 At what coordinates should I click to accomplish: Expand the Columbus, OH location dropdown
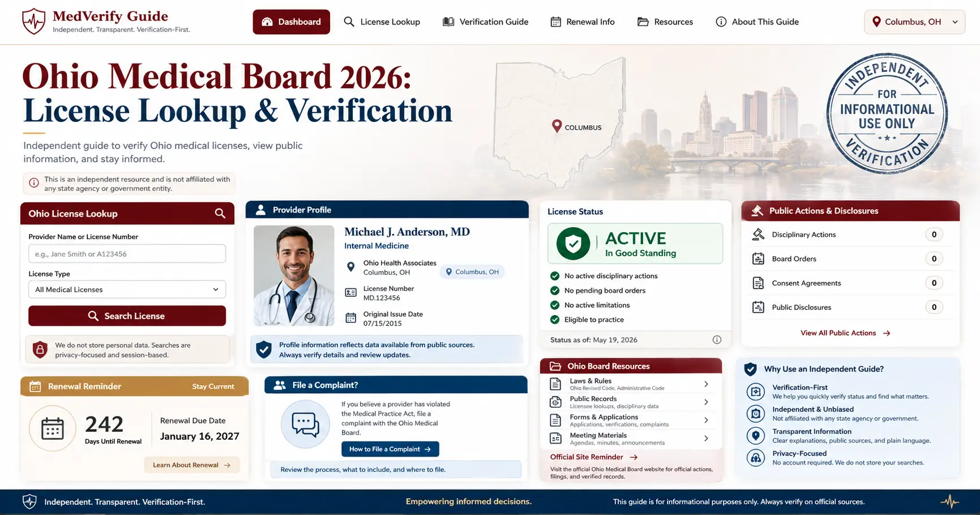(914, 22)
